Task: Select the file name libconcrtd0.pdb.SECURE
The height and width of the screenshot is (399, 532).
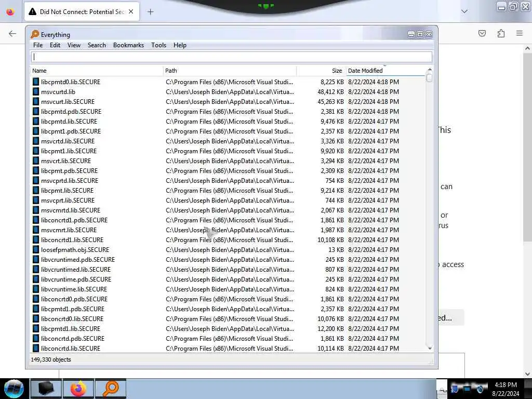Action: (x=74, y=299)
